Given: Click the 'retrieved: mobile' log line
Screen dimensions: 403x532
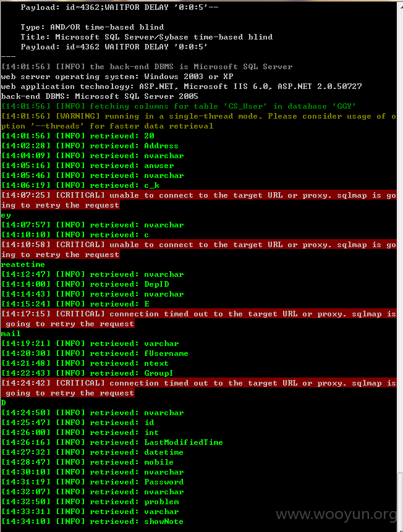Looking at the screenshot, I should click(87, 462).
